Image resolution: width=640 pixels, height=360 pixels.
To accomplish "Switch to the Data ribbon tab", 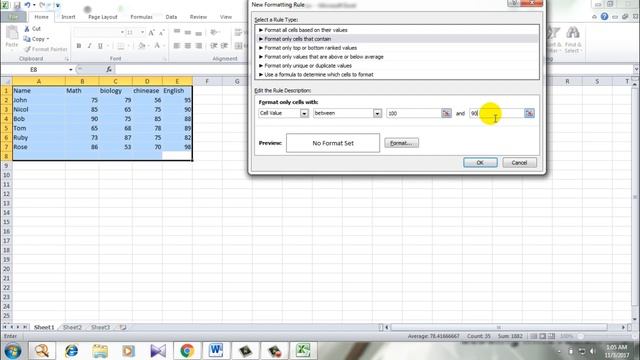I will [171, 17].
